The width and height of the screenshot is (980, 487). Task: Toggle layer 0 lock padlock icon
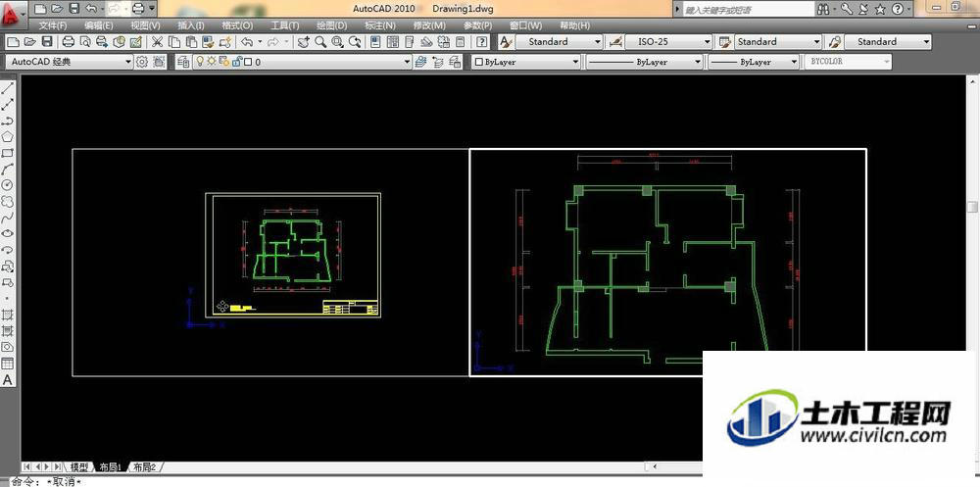tap(237, 62)
